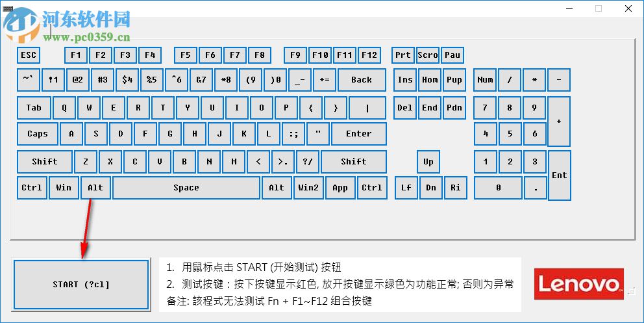Click the right Ctrl key button
644x323 pixels.
coord(372,188)
